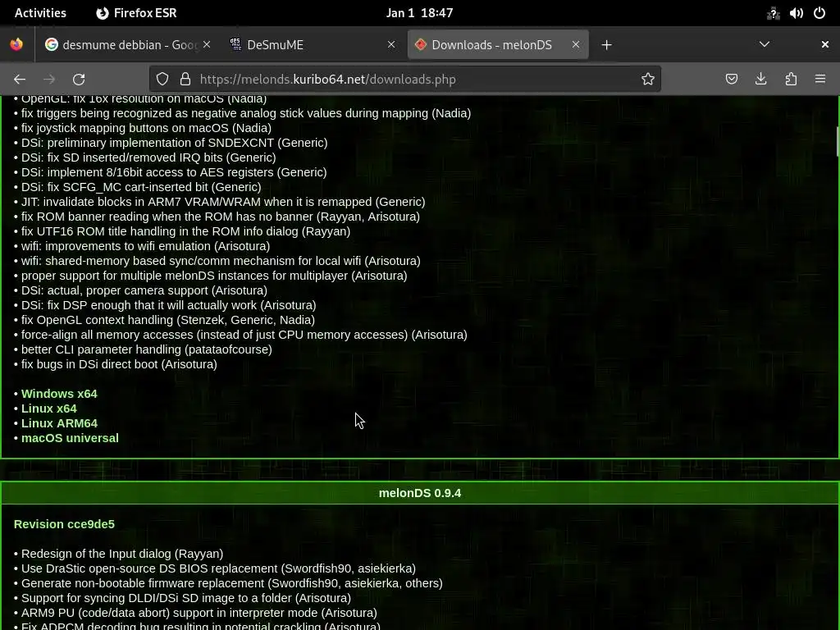The image size is (840, 630).
Task: Click the Firefox back arrow button
Action: click(20, 80)
